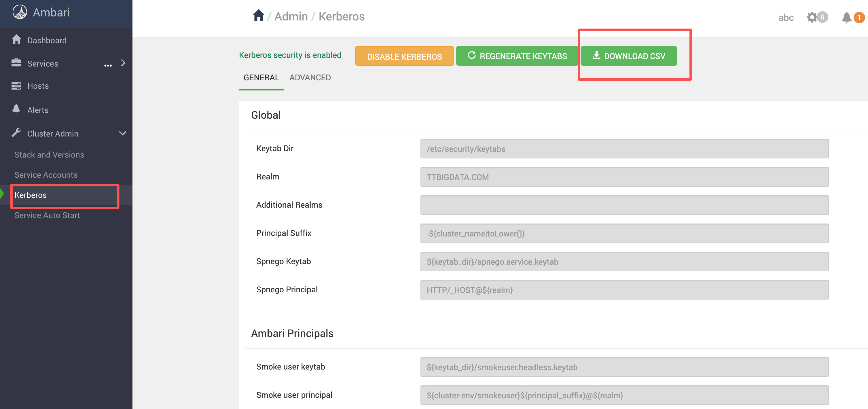Viewport: 868px width, 409px height.
Task: Collapse the Cluster Admin section chevron
Action: pyautogui.click(x=123, y=133)
